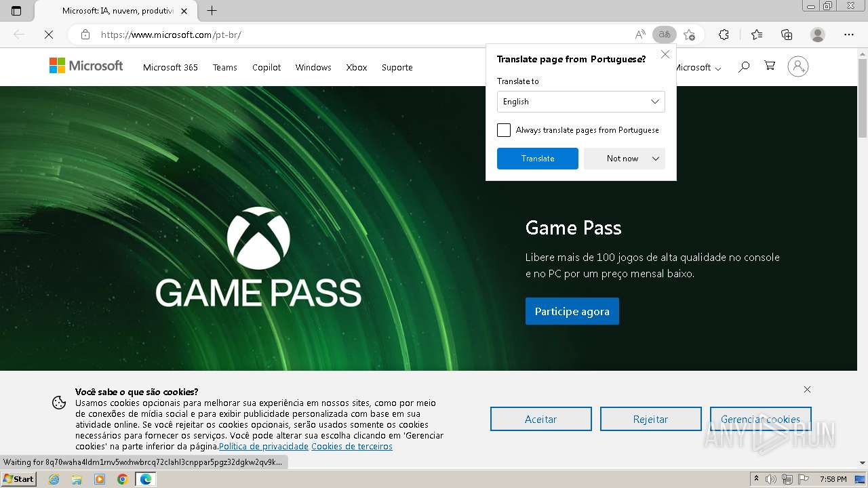Open Gerenciar cookies button
Image resolution: width=868 pixels, height=488 pixels.
coord(761,419)
